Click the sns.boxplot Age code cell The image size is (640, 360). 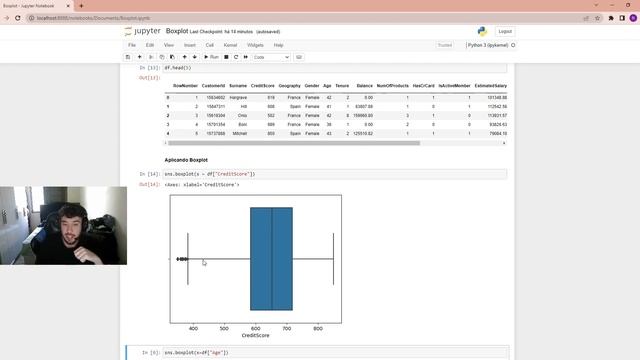336,353
